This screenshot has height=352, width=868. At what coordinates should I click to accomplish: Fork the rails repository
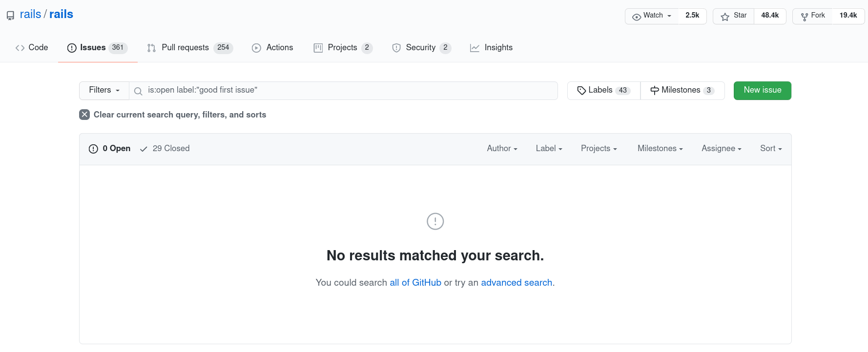812,16
